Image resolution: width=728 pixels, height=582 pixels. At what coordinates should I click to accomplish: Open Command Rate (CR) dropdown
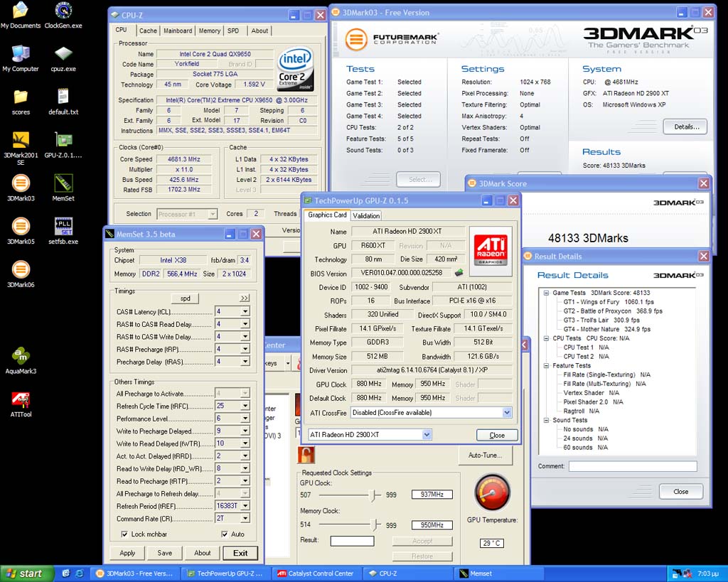point(245,519)
